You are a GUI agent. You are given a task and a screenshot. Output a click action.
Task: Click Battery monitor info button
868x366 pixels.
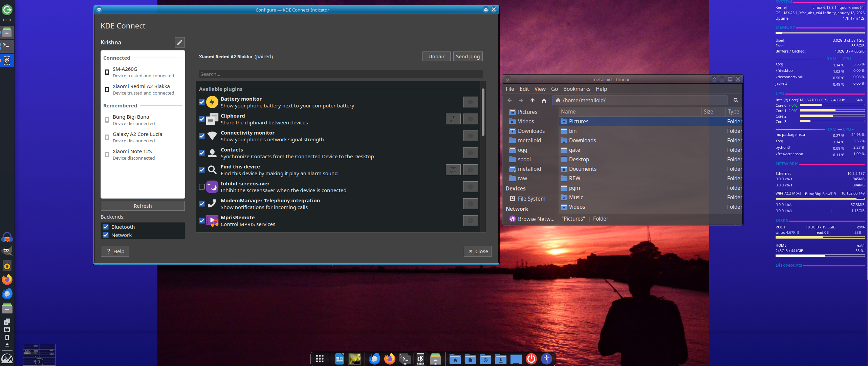pyautogui.click(x=470, y=102)
